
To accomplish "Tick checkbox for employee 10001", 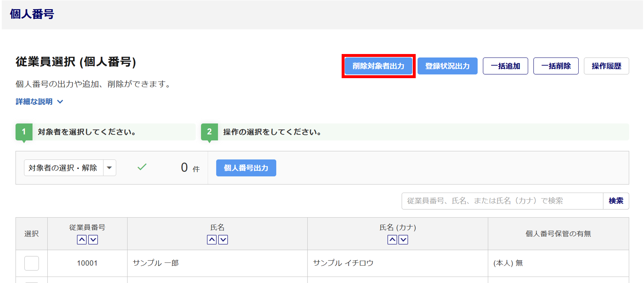I will 32,263.
